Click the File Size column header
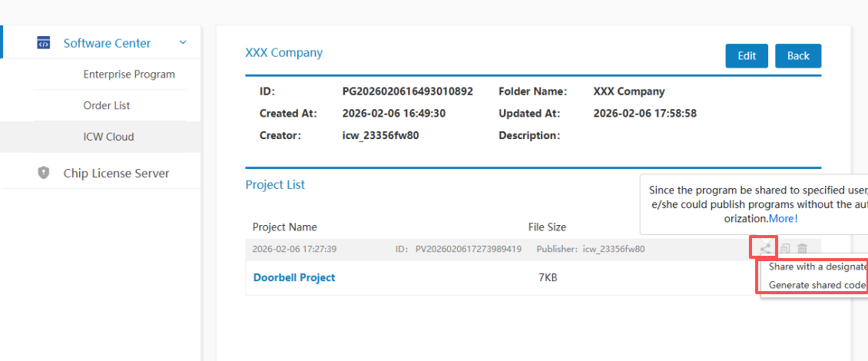Screen dimensions: 868x361 click(547, 227)
